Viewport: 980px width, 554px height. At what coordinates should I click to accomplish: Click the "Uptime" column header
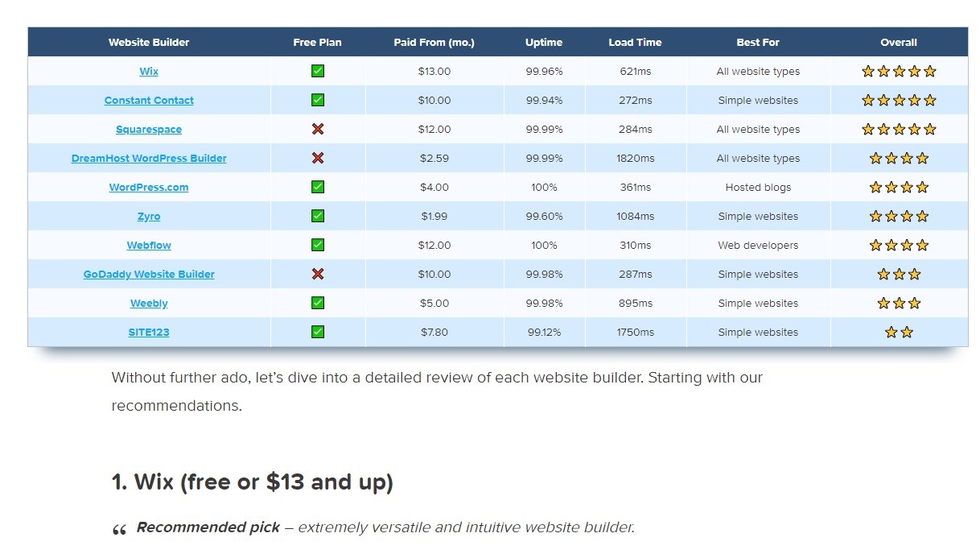click(x=544, y=43)
